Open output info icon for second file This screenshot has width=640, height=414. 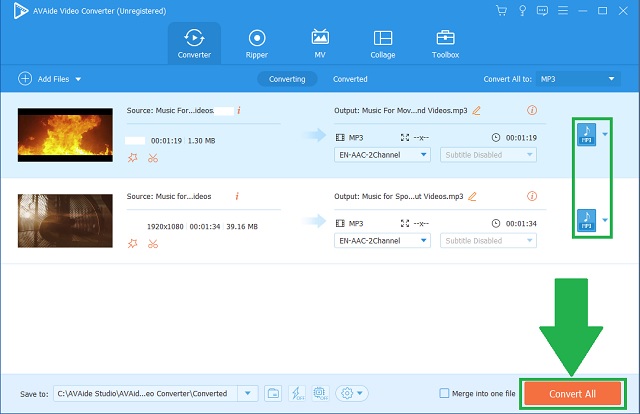[x=532, y=196]
